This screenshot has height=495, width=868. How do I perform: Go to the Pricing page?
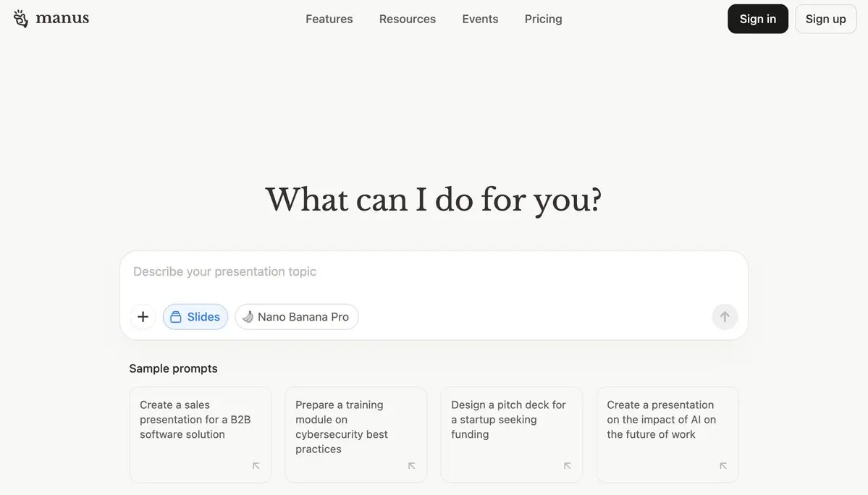544,19
